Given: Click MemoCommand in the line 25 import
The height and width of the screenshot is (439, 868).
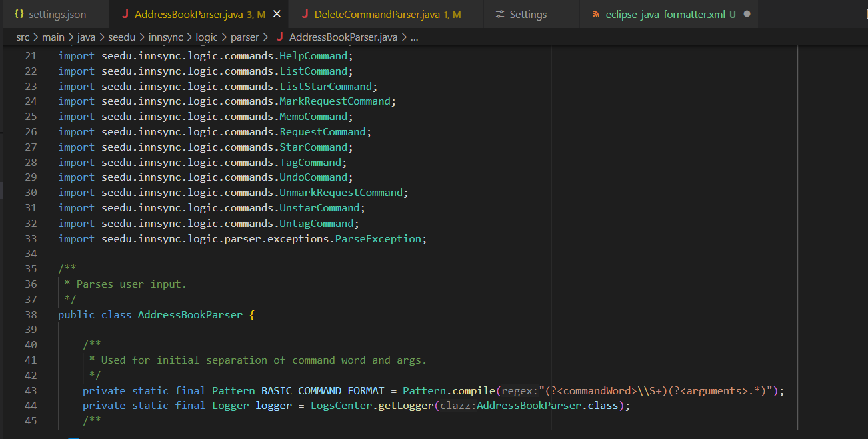Looking at the screenshot, I should (x=313, y=117).
